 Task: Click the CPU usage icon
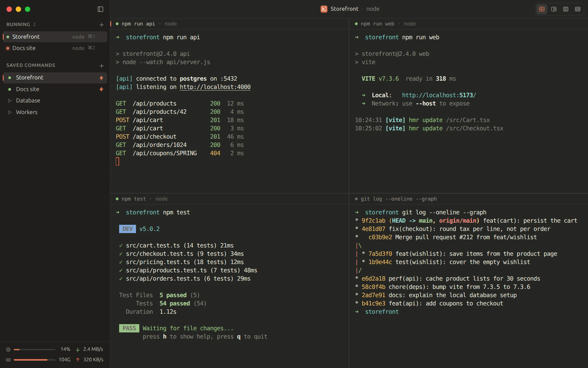(8, 349)
